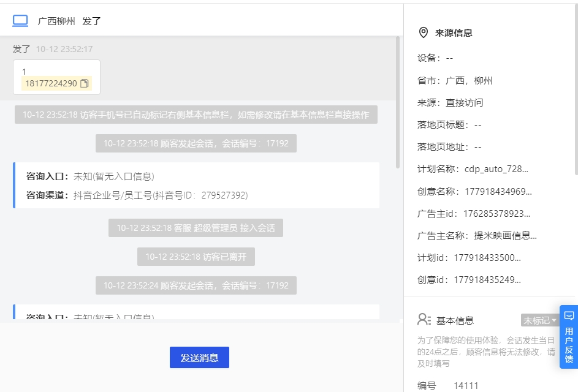This screenshot has width=578, height=392.
Task: Click the 23:52:24 顾客发起会话 notice
Action: [x=196, y=285]
